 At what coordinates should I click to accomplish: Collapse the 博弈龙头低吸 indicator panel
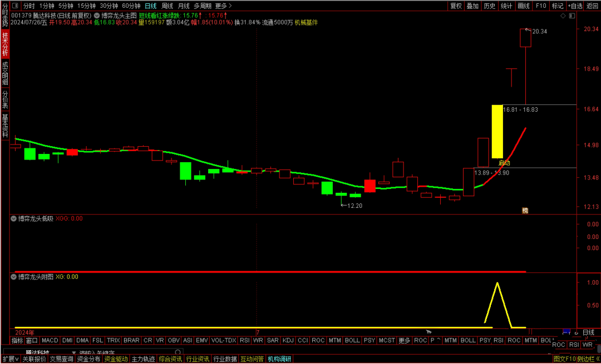point(14,218)
